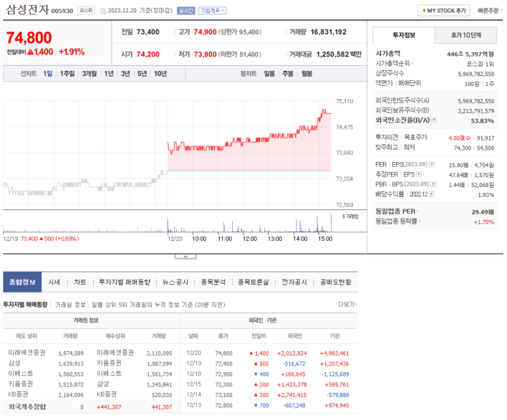Click 미래에셋증권 in the 매도 상위 column
This screenshot has width=507, height=420.
click(26, 352)
